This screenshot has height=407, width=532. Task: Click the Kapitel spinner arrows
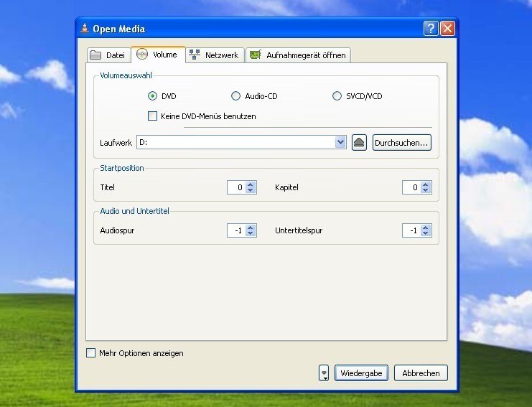coord(426,187)
